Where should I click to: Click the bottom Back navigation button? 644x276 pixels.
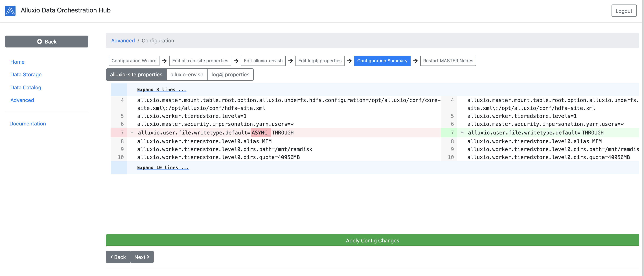point(118,257)
